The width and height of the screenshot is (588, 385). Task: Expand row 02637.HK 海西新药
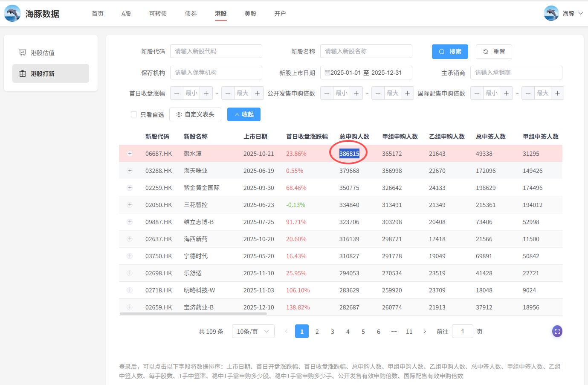[x=130, y=239]
